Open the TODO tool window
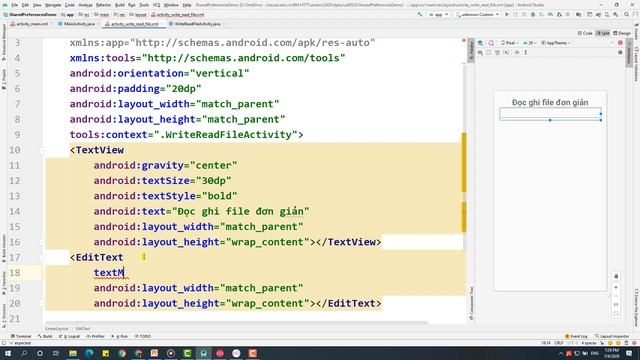Screen dimensions: 640x360 143,336
